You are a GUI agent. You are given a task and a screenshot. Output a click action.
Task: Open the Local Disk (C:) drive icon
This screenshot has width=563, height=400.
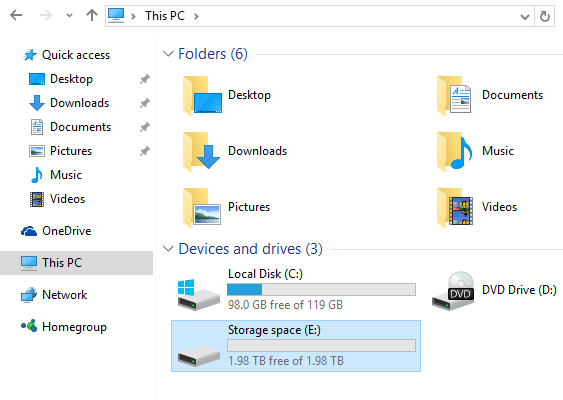[199, 294]
